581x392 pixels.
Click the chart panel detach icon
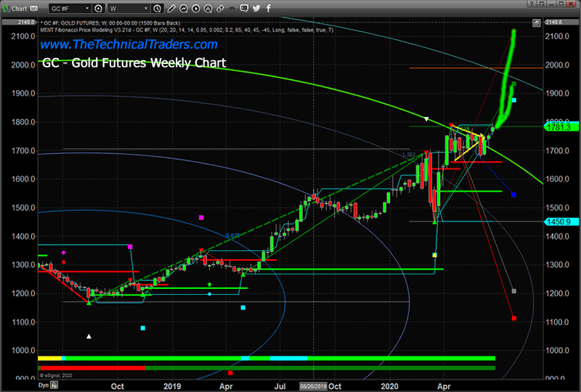(x=536, y=23)
